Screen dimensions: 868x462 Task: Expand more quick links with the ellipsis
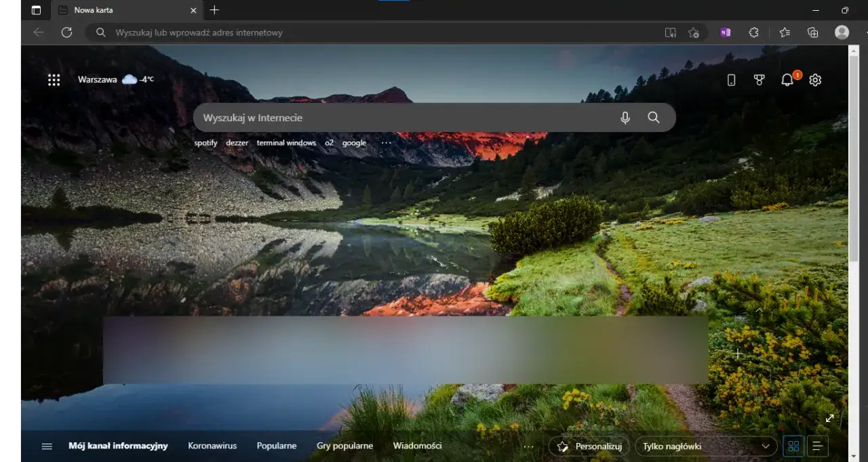pos(386,142)
